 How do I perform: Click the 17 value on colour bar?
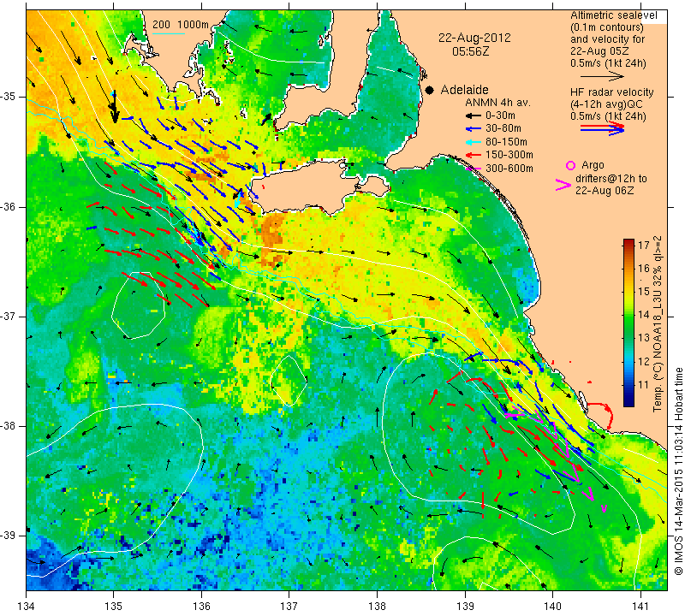(644, 245)
